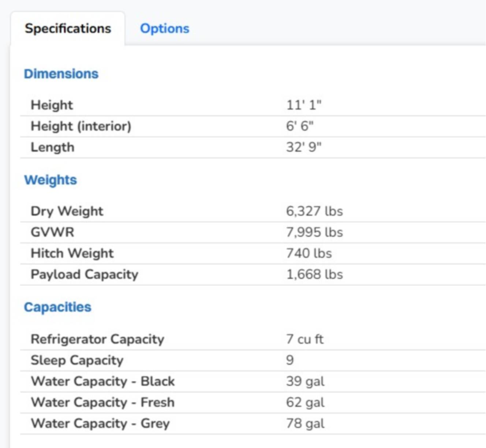Click the 7,995 lbs value
This screenshot has width=486, height=448.
coord(314,232)
